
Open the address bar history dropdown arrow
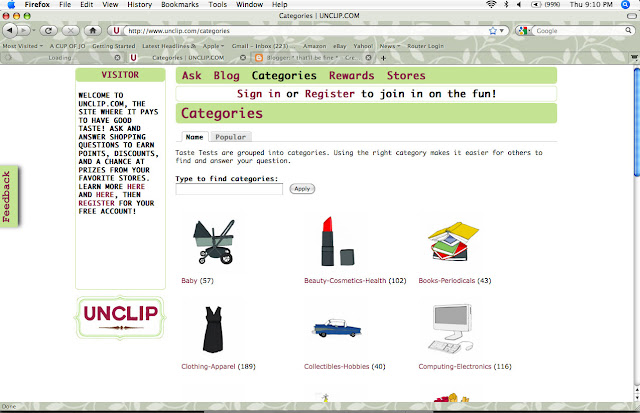tap(502, 31)
